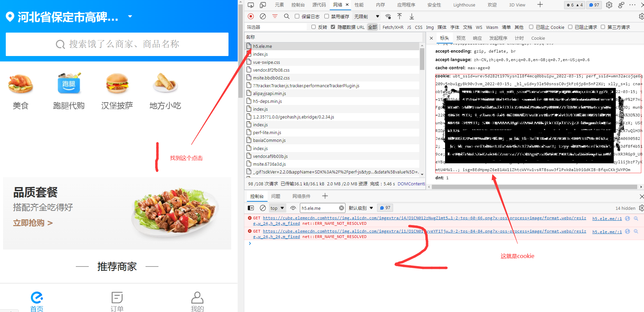
Task: Click the h5.ele.me/:1 source link
Action: pyautogui.click(x=607, y=218)
